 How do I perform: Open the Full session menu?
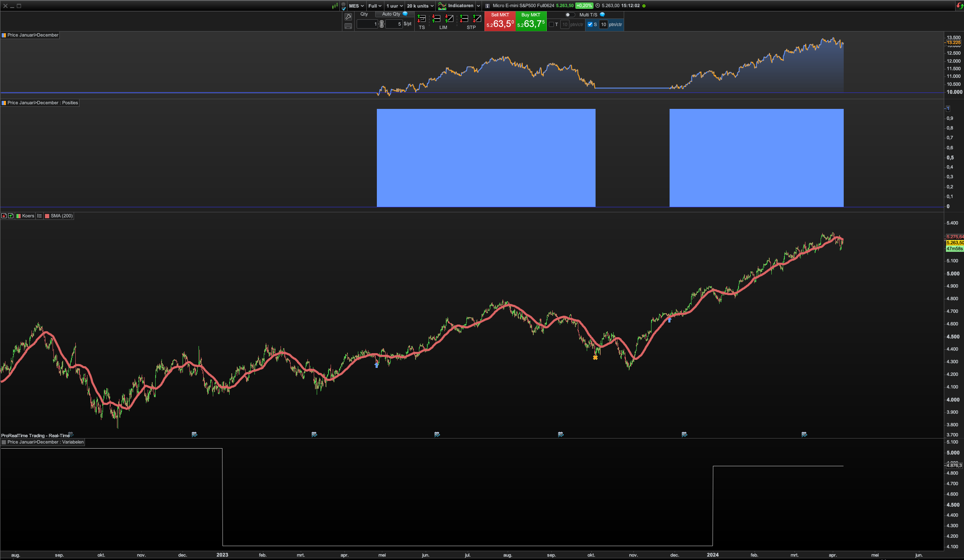tap(374, 6)
